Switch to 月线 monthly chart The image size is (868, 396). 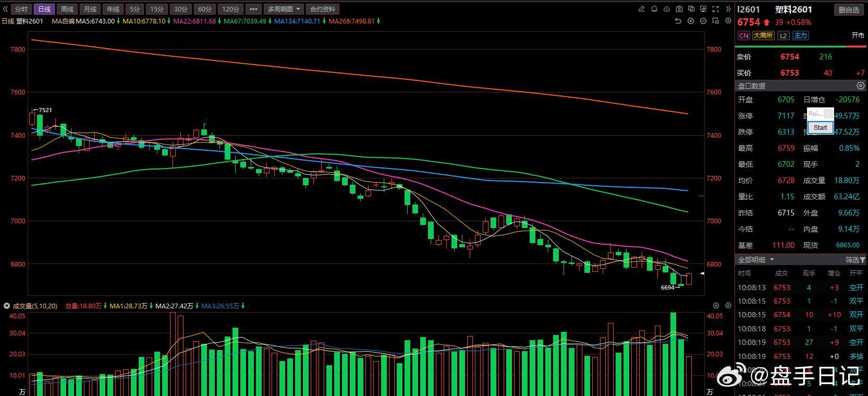90,9
